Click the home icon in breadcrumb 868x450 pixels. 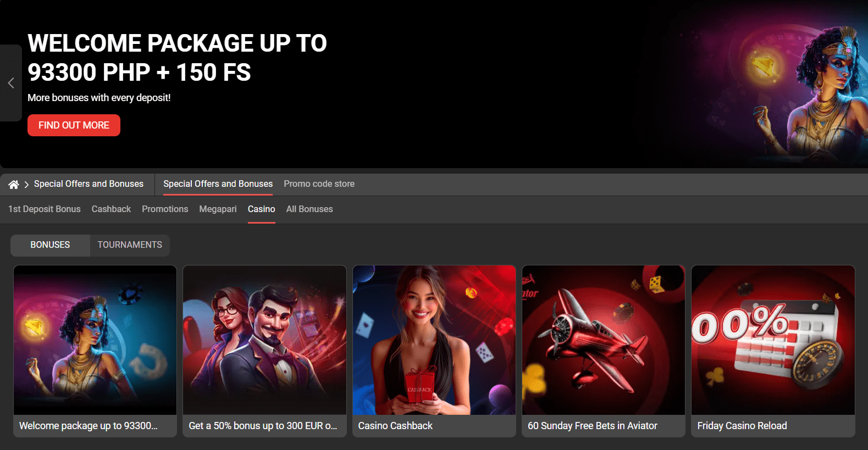tap(14, 185)
